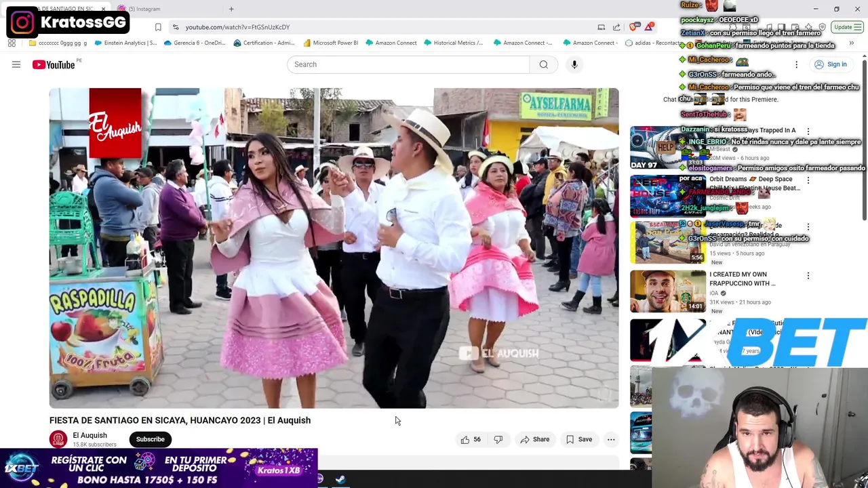
Task: Close the Fiesta de Santiago tab
Action: pyautogui.click(x=103, y=9)
